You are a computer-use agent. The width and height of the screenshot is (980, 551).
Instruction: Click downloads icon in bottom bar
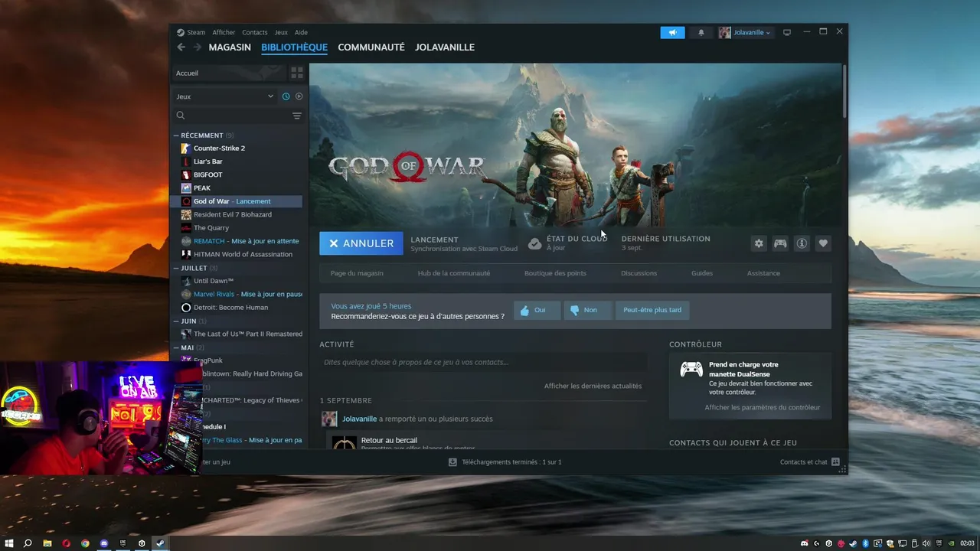coord(452,462)
